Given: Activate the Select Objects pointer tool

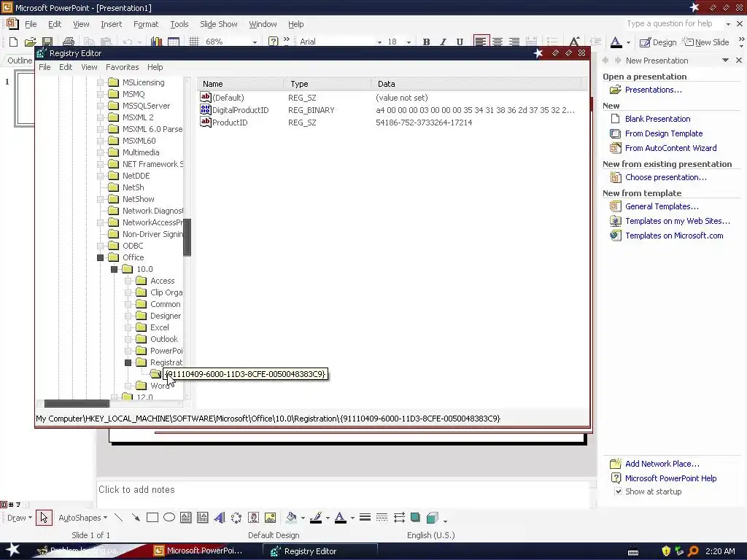Looking at the screenshot, I should click(44, 518).
